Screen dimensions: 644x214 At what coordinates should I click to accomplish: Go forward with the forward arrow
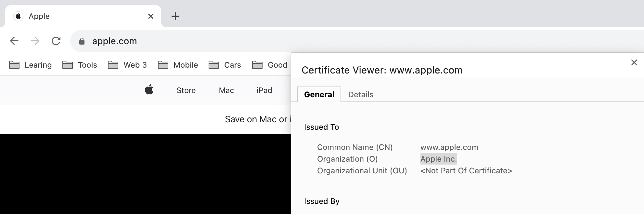(35, 41)
